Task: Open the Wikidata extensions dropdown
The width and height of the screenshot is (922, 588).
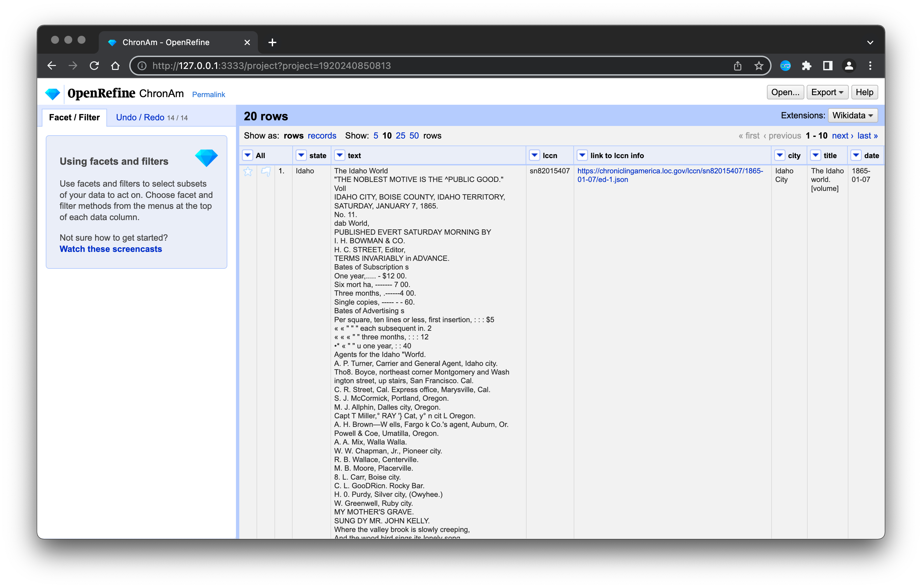Action: coord(852,115)
